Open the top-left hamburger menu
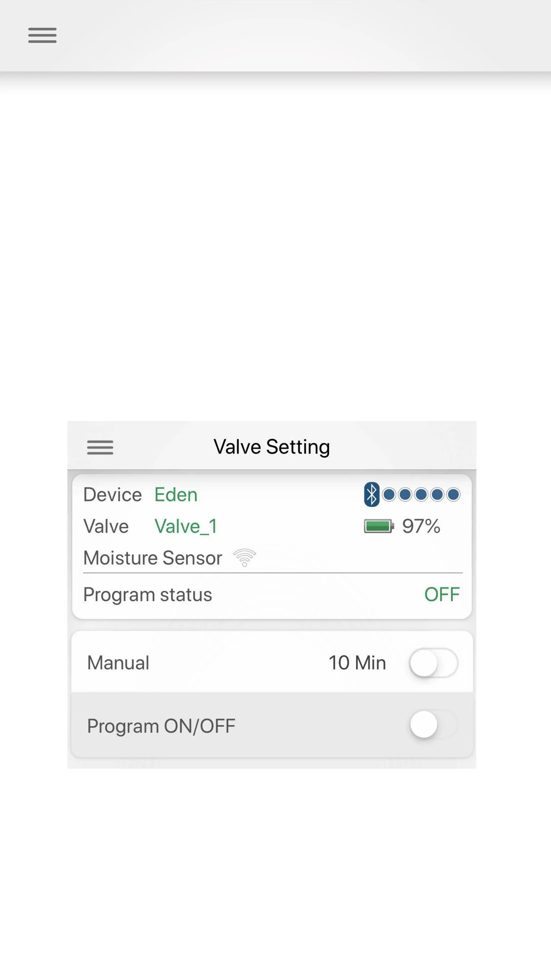551x980 pixels. tap(42, 35)
